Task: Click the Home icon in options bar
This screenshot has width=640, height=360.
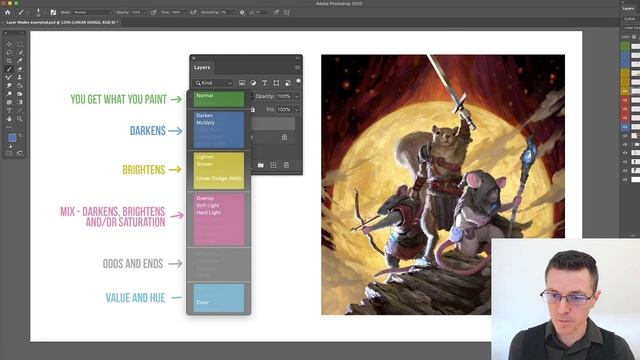Action: coord(7,12)
